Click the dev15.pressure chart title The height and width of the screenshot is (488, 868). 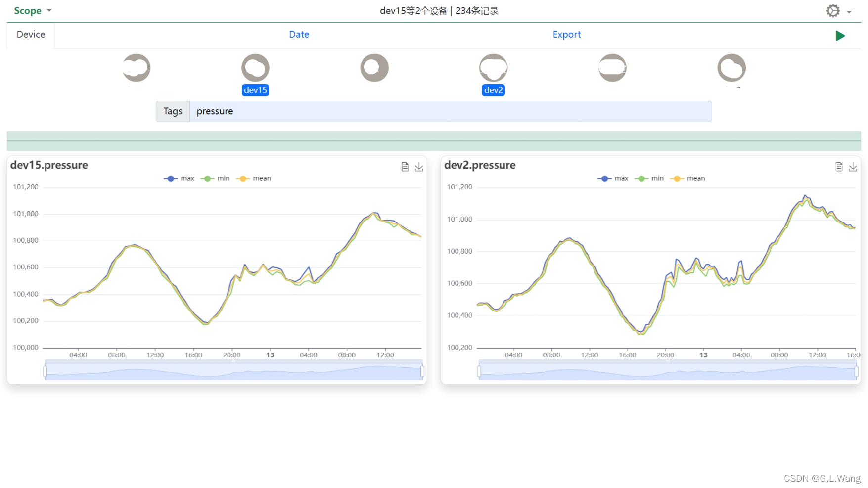pos(49,165)
